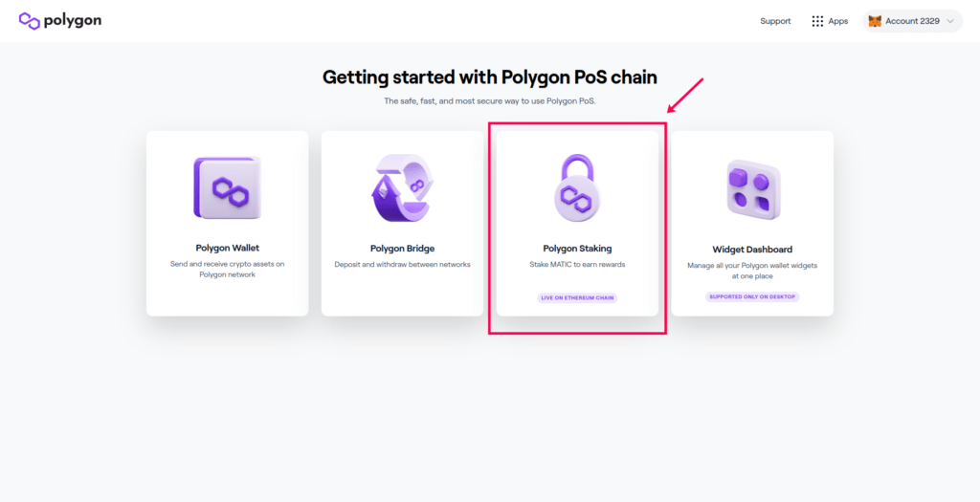This screenshot has width=980, height=502.
Task: Open the Support link
Action: point(775,21)
